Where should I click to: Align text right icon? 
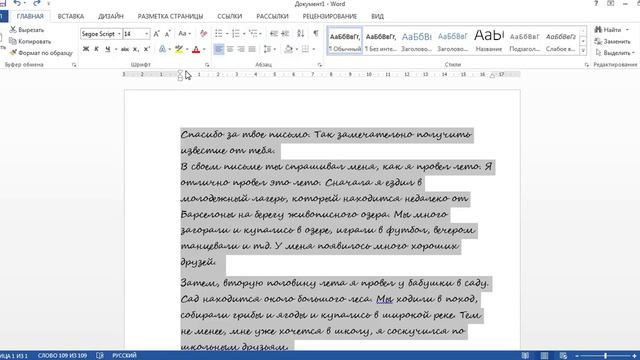click(x=241, y=49)
